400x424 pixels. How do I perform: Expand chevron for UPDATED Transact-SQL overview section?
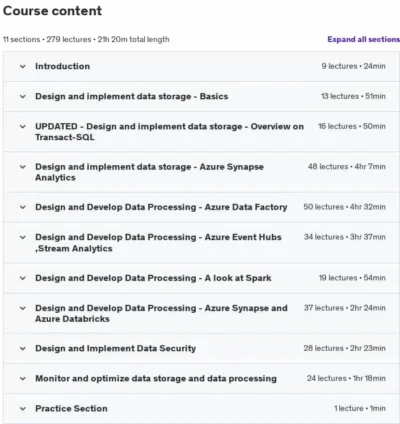click(23, 127)
